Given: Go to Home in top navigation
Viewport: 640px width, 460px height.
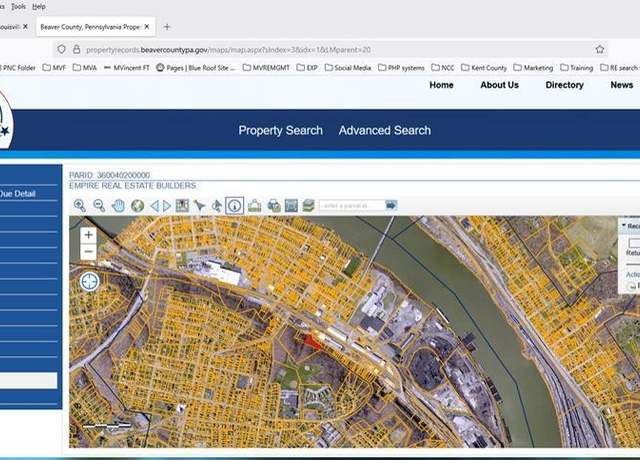Looking at the screenshot, I should (441, 85).
